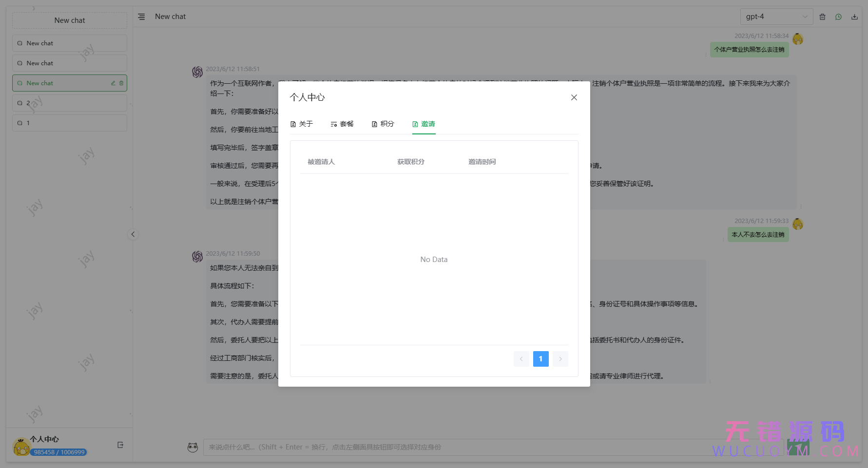Create a New chat
The image size is (868, 468).
[69, 20]
